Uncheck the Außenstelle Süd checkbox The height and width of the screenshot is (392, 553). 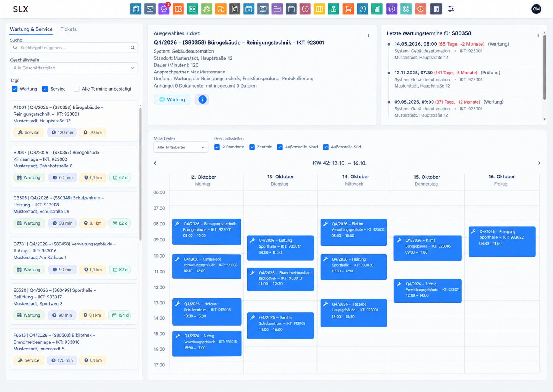tap(326, 147)
